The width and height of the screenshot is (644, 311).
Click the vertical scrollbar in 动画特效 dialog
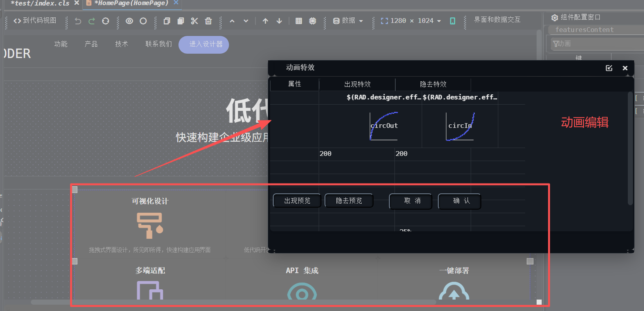tap(630, 148)
